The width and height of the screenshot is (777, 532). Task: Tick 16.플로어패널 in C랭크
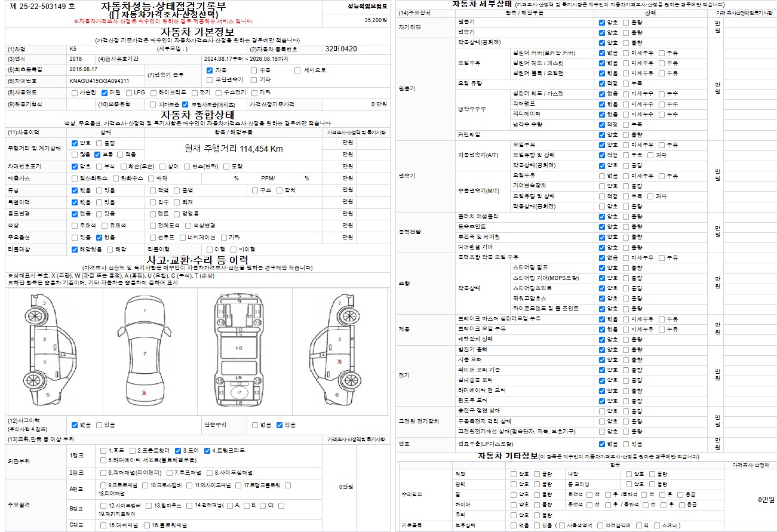click(x=146, y=525)
